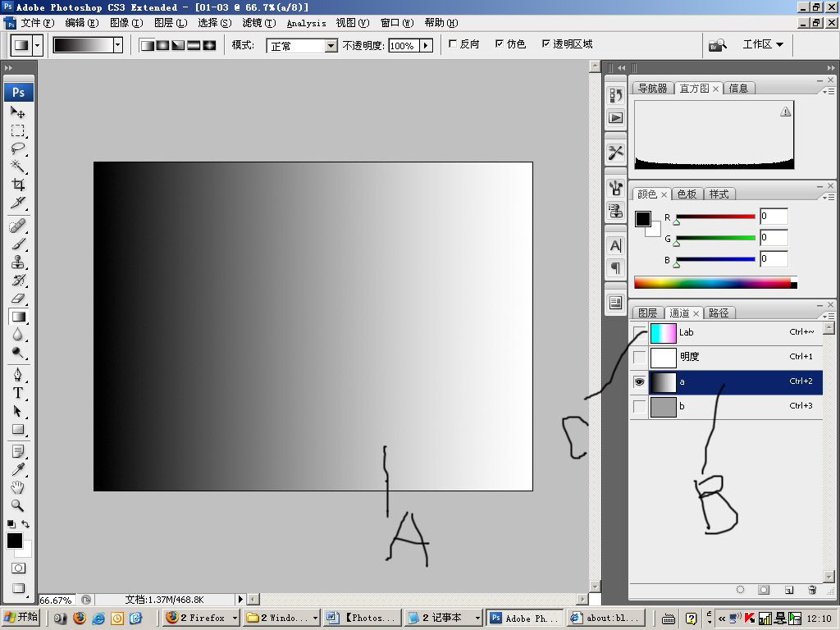Choose the linear gradient style
The height and width of the screenshot is (630, 840).
pos(148,46)
